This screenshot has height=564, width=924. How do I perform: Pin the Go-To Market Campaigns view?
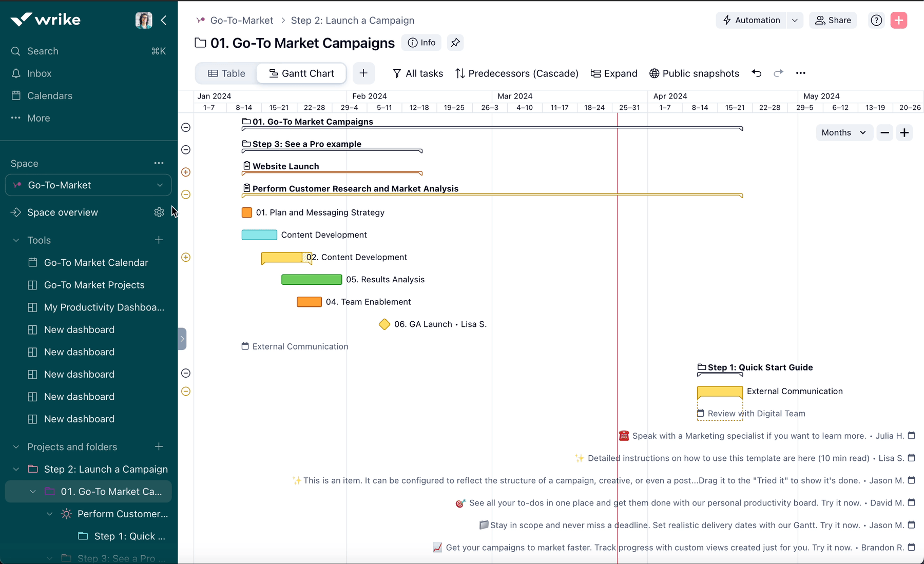[455, 43]
